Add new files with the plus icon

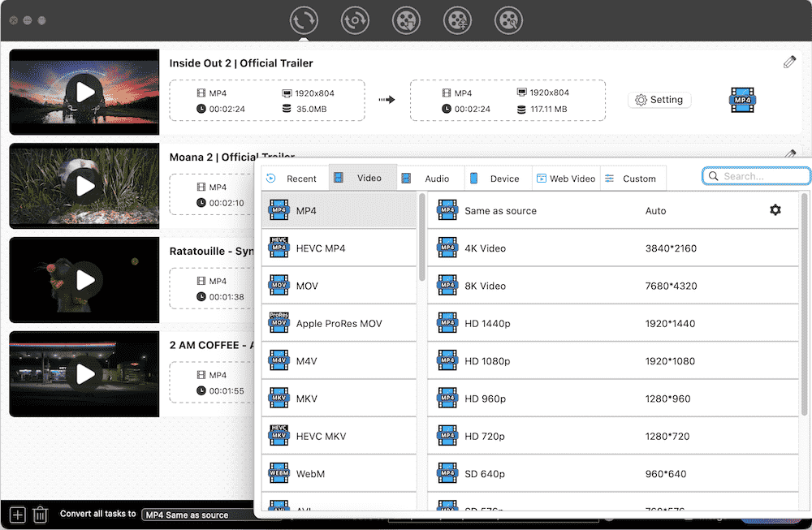pyautogui.click(x=16, y=515)
